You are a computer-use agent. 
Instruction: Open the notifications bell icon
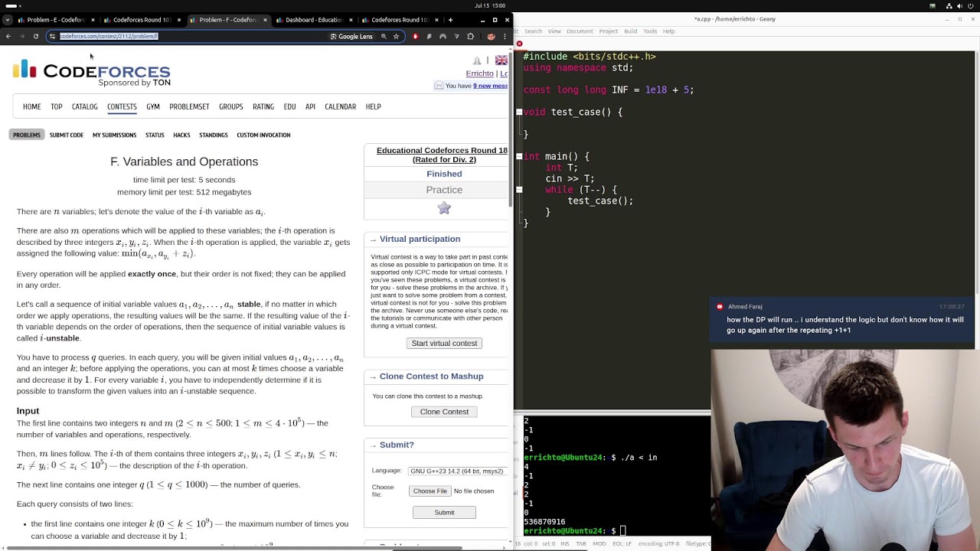coord(477,60)
